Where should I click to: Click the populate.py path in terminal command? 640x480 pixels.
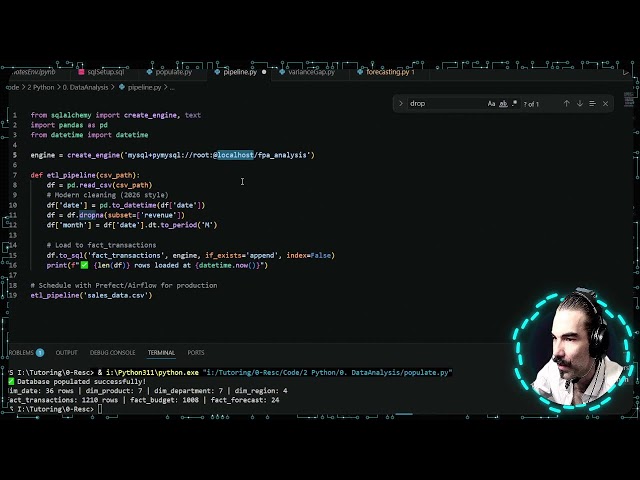pos(327,373)
